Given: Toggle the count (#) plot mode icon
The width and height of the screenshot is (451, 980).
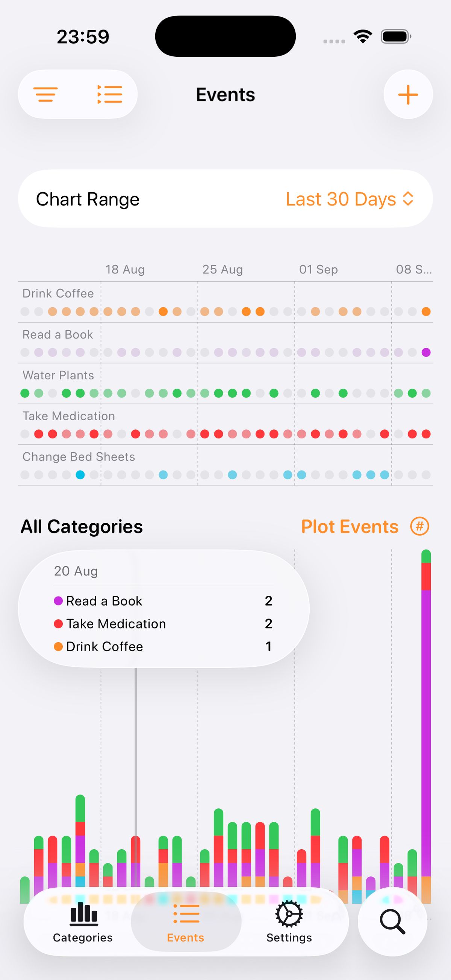Looking at the screenshot, I should 419,527.
